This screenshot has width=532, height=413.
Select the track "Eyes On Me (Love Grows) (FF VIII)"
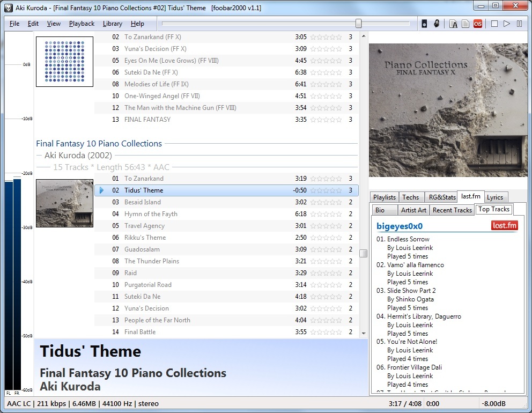pos(227,61)
